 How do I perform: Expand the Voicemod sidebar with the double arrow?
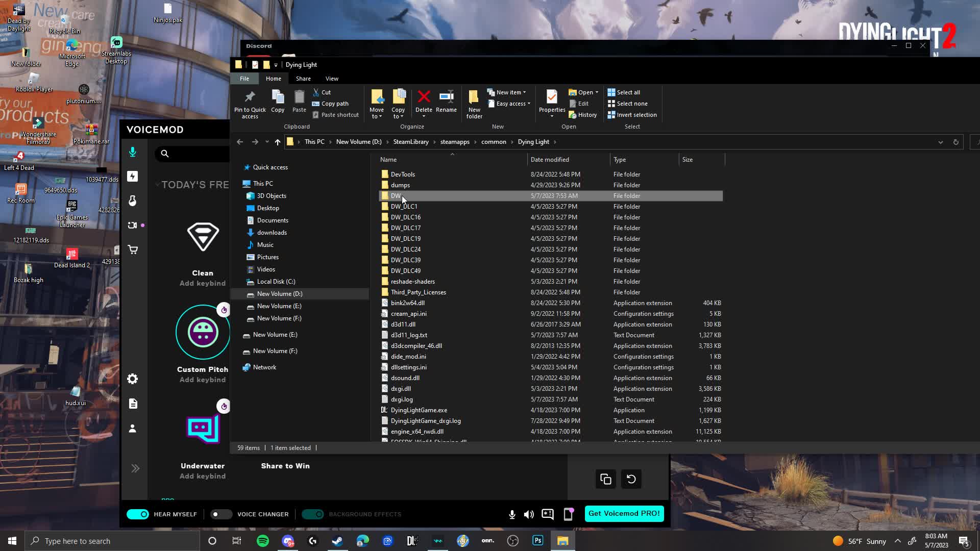(135, 468)
